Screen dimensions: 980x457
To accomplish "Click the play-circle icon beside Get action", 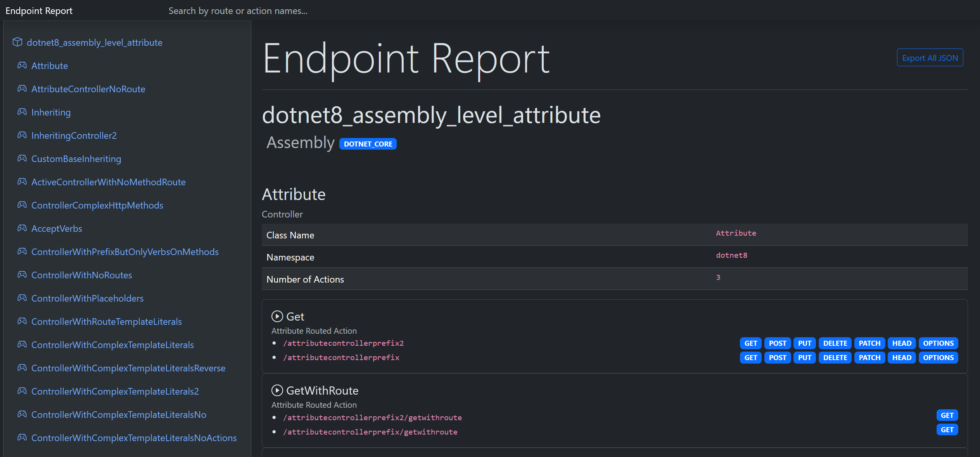I will [277, 316].
